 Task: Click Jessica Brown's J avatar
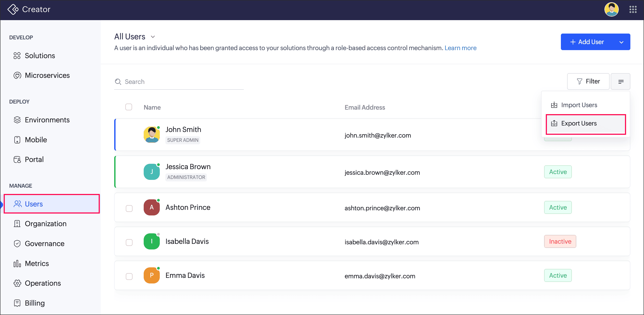152,172
